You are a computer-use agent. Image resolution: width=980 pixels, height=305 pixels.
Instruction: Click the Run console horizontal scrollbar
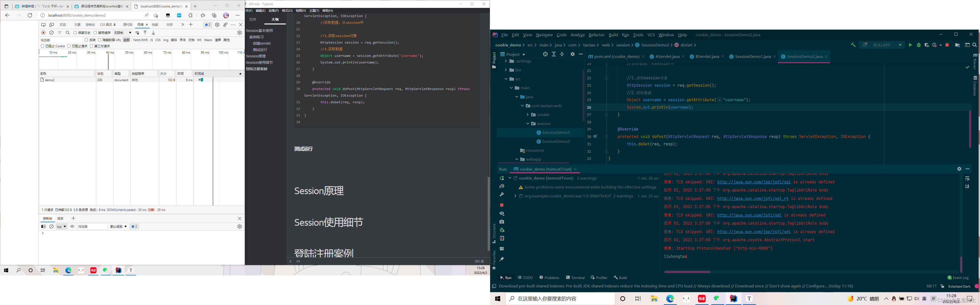tap(687, 272)
